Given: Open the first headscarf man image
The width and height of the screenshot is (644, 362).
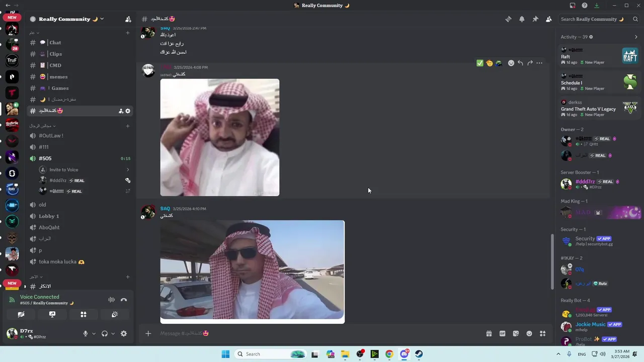Looking at the screenshot, I should (220, 137).
